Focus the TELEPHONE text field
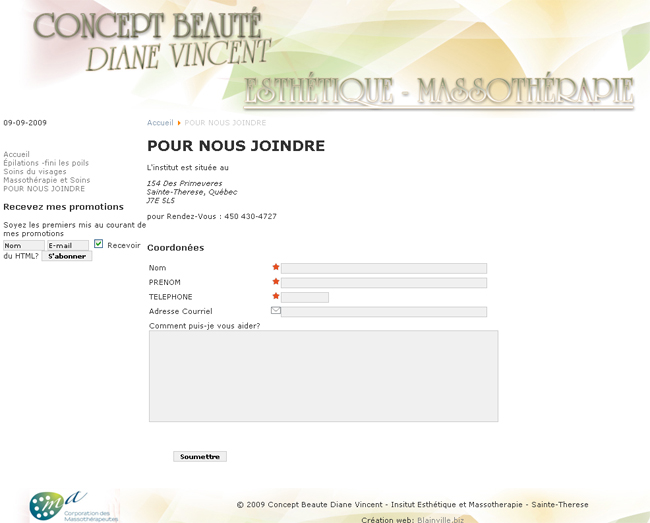Screen dimensions: 650x523 click(x=305, y=297)
